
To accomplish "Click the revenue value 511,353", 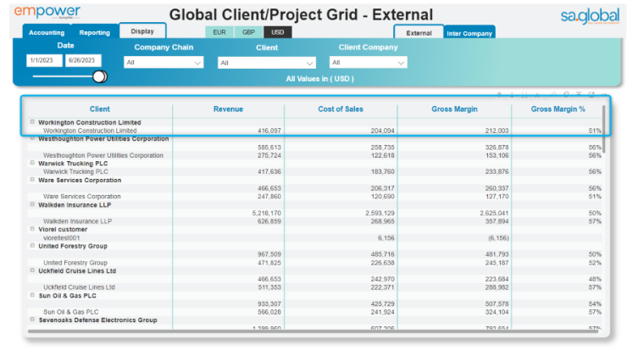I will 269,287.
